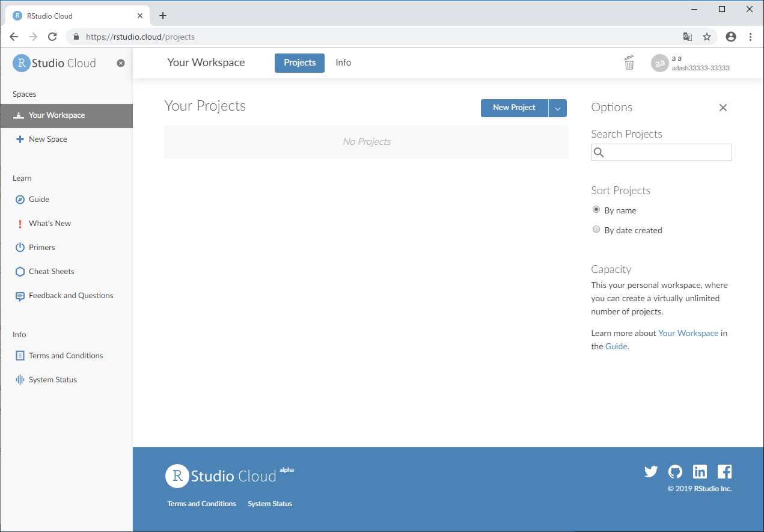
Task: Open the Guide link in Capacity section
Action: pos(616,346)
